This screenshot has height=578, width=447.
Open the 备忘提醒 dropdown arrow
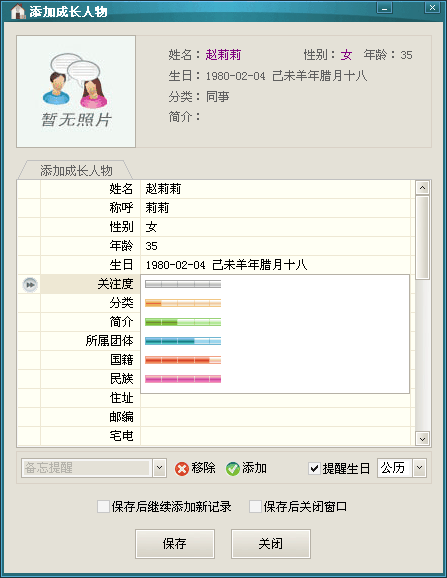pyautogui.click(x=159, y=468)
